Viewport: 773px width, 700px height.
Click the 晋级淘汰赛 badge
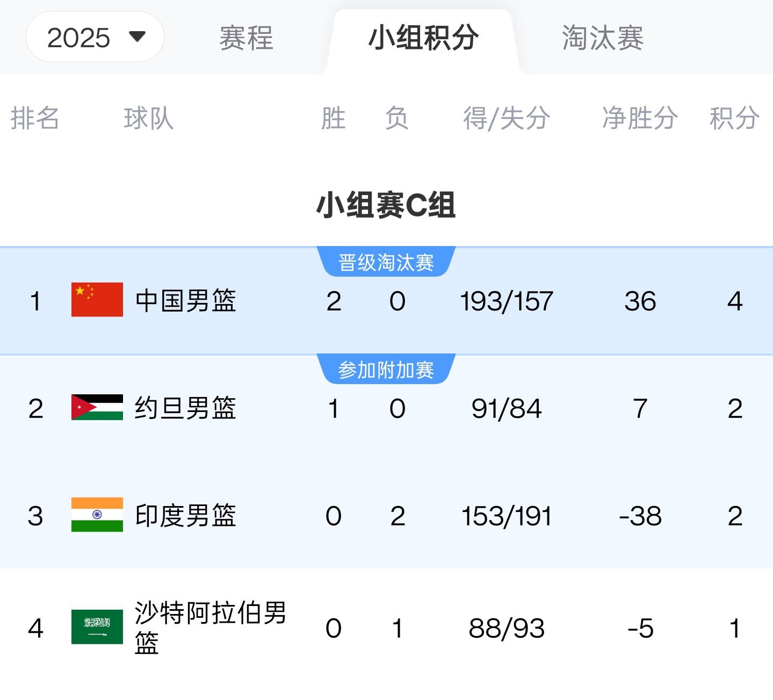pos(386,262)
